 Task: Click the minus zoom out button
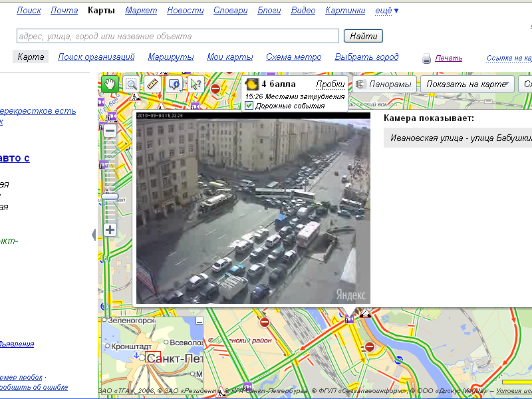[x=110, y=130]
